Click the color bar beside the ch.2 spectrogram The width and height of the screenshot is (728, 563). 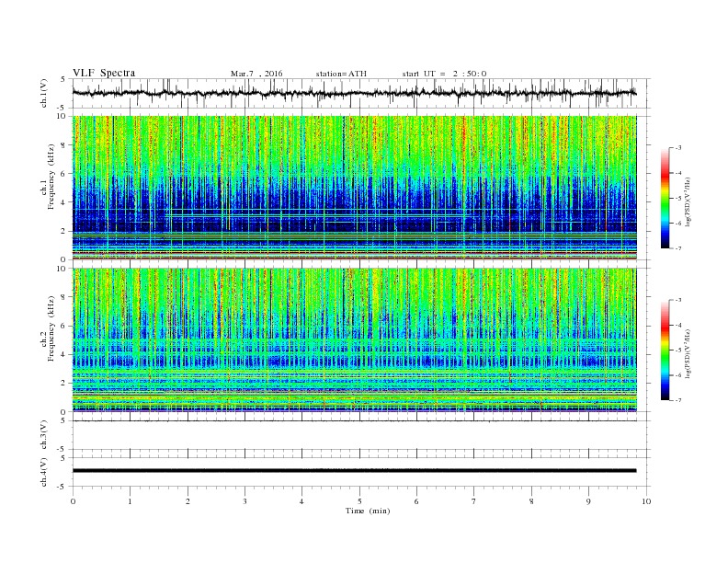[x=665, y=350]
